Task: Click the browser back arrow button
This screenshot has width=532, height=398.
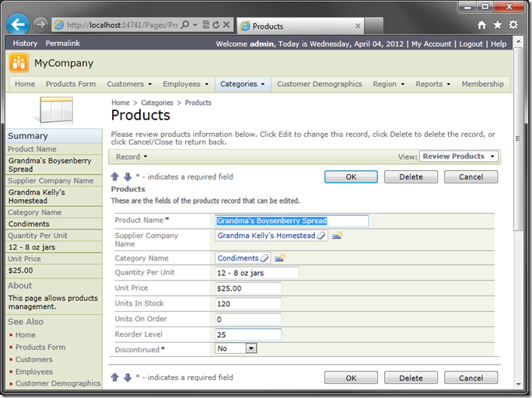Action: point(18,24)
